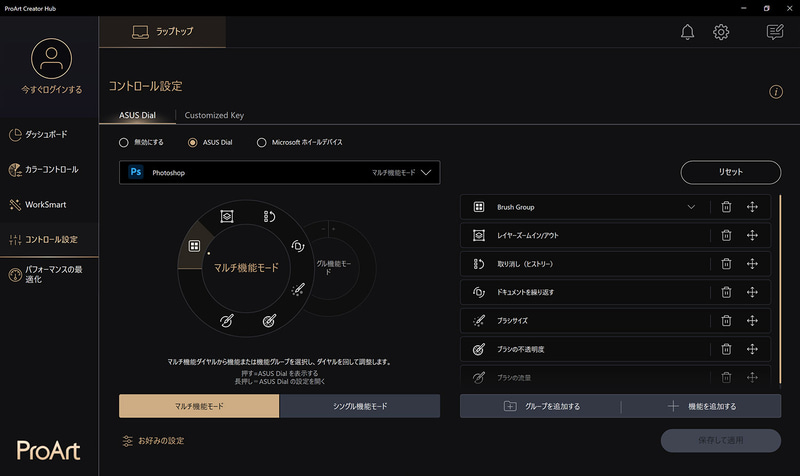This screenshot has width=800, height=476.
Task: Select the undo history icon on the dial
Action: 269,216
